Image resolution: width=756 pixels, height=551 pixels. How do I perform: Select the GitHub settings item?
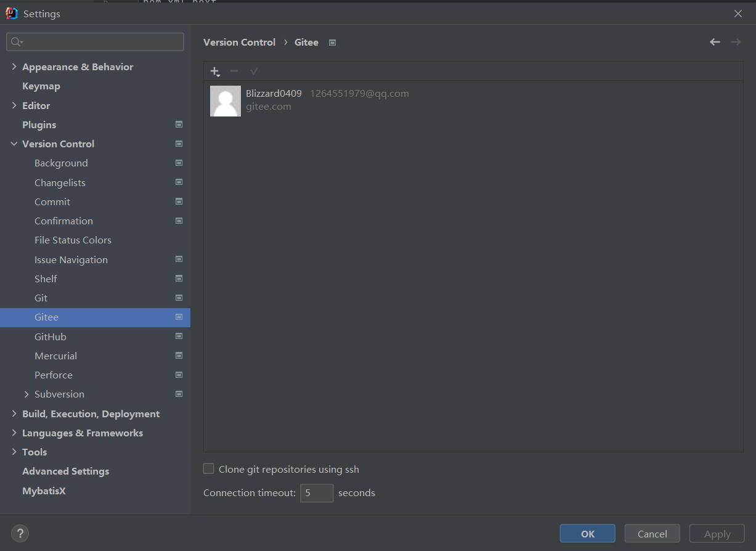[51, 337]
